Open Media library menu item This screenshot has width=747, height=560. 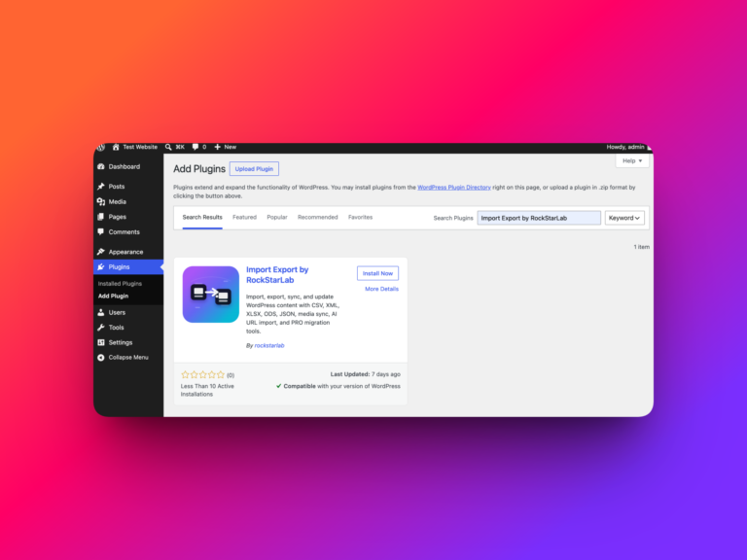click(117, 202)
